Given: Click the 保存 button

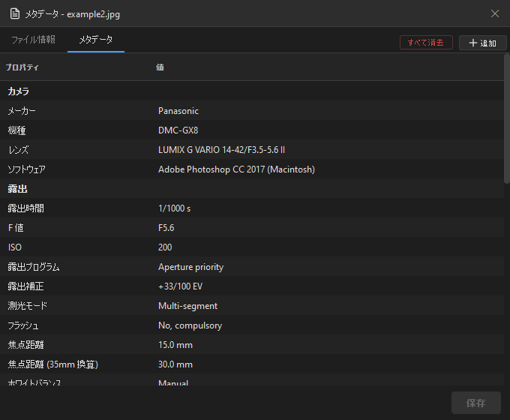Looking at the screenshot, I should [x=475, y=403].
